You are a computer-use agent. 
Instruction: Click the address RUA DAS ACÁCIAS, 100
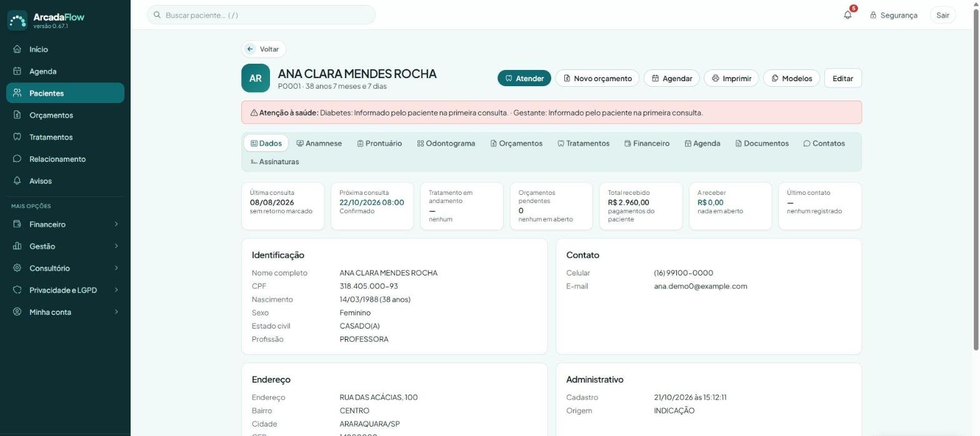378,397
